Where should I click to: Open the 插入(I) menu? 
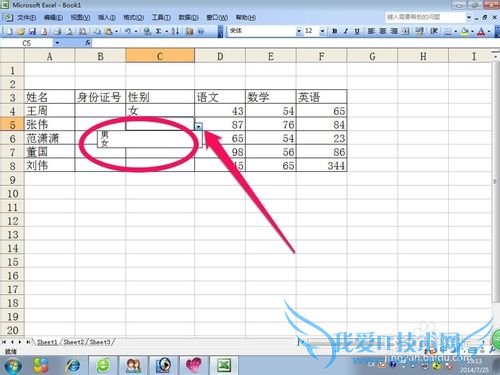(x=107, y=17)
